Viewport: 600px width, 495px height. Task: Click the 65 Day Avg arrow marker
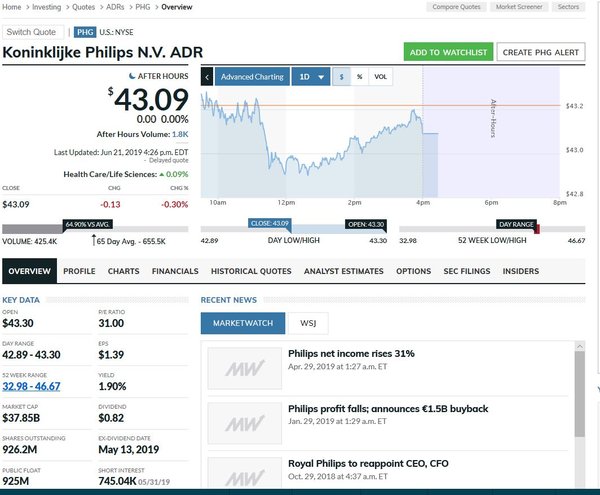(x=94, y=241)
